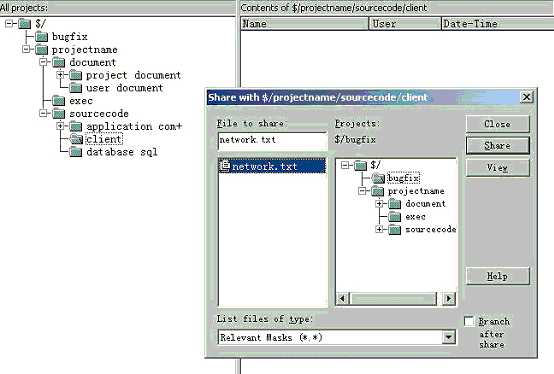Click the open client folder icon
Viewport: 554px width, 374px height.
[x=76, y=139]
